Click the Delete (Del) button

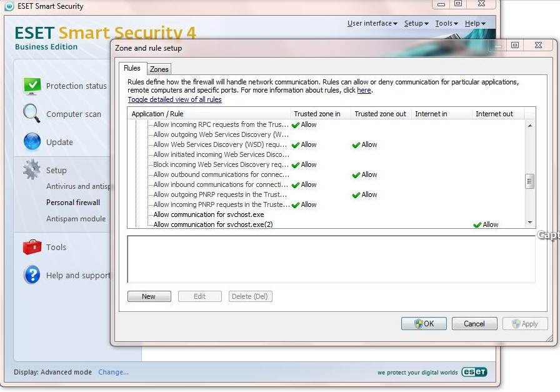point(250,296)
